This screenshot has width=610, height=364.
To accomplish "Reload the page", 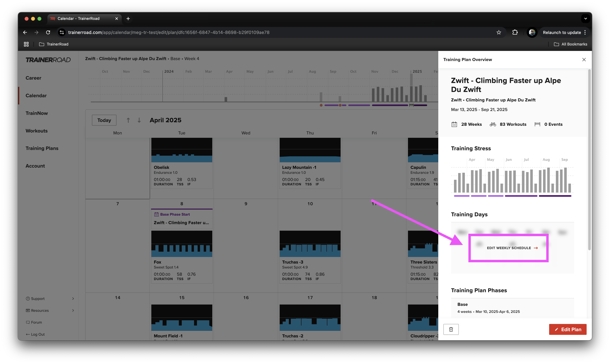I will point(48,32).
